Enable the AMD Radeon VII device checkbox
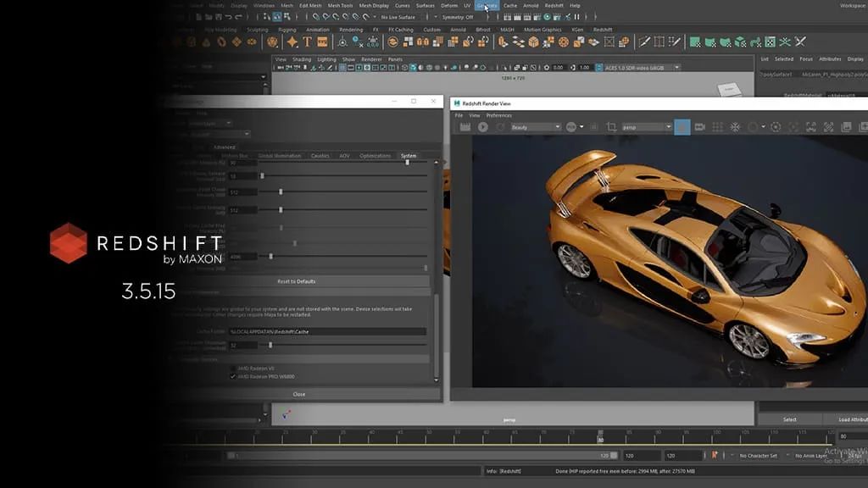 (x=232, y=368)
